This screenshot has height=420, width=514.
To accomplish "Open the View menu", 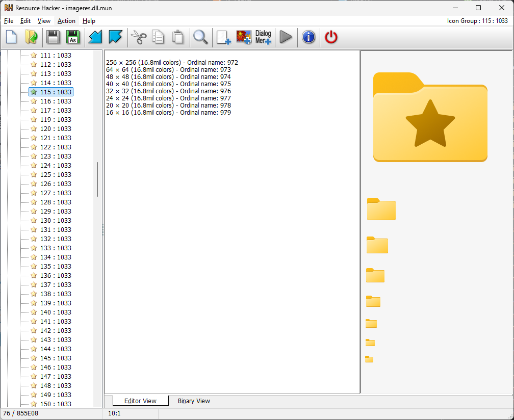I will [44, 21].
